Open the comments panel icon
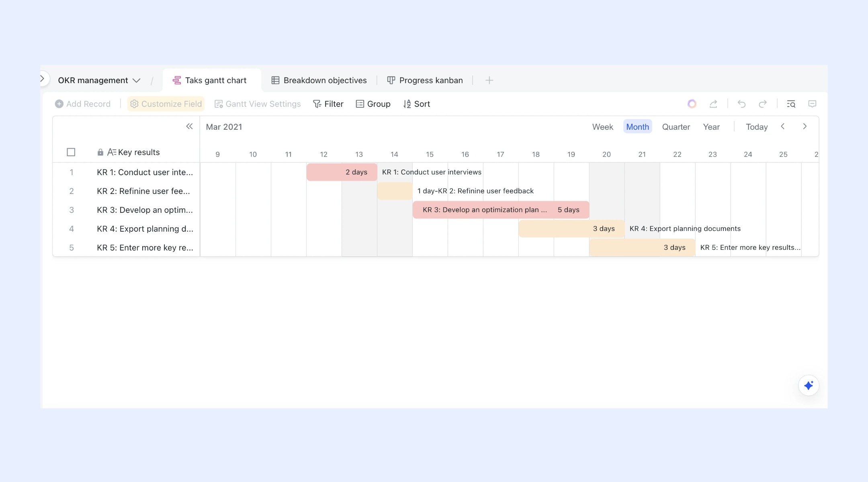The width and height of the screenshot is (868, 482). [812, 104]
